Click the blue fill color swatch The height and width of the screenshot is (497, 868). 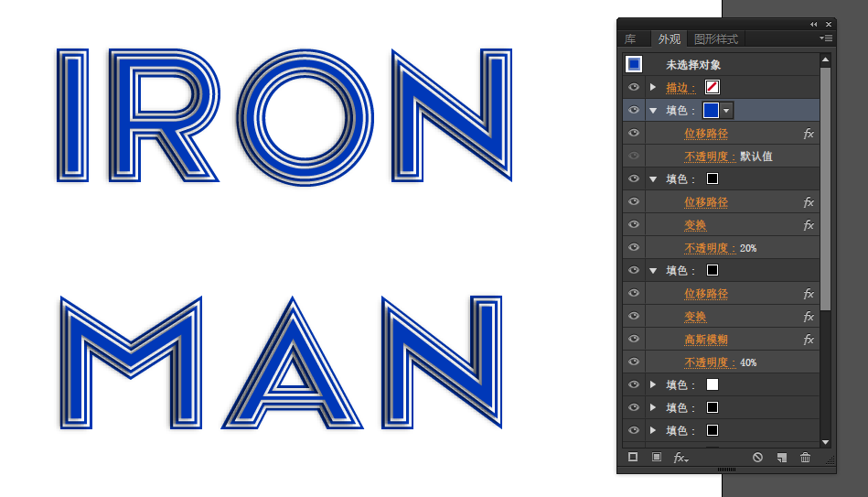(711, 110)
